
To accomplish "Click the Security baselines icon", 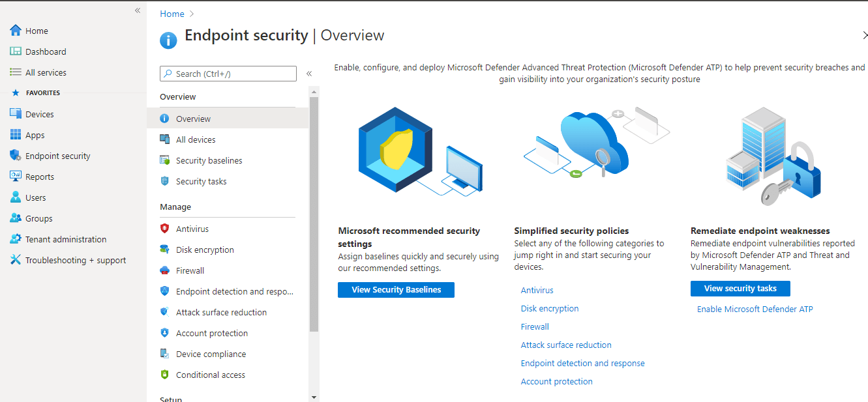I will coord(164,160).
